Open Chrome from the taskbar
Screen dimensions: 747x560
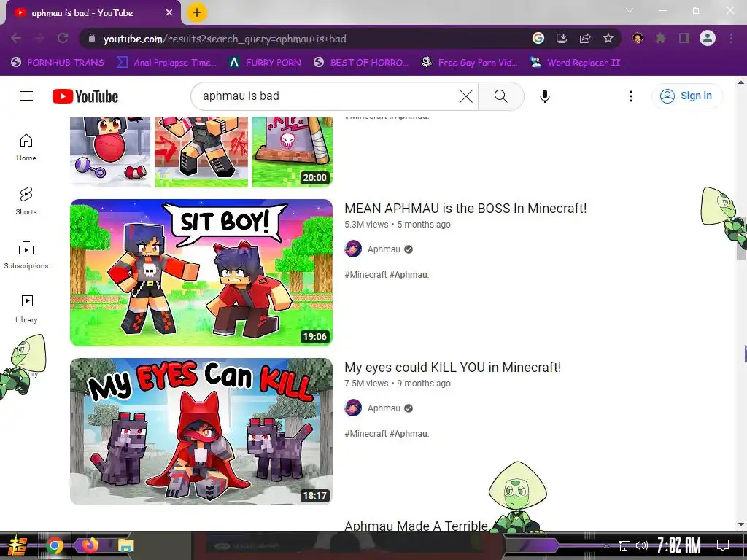[55, 545]
